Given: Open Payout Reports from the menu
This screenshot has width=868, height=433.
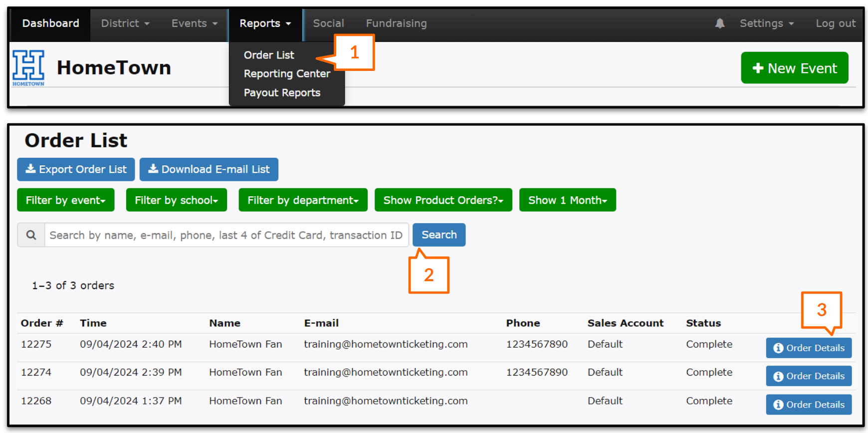Looking at the screenshot, I should point(282,93).
